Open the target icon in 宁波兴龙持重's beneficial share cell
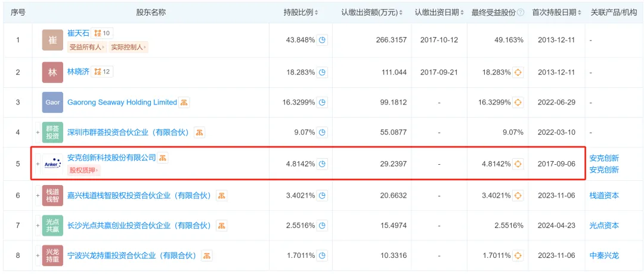Screen dimensions: 644x274 [518, 256]
